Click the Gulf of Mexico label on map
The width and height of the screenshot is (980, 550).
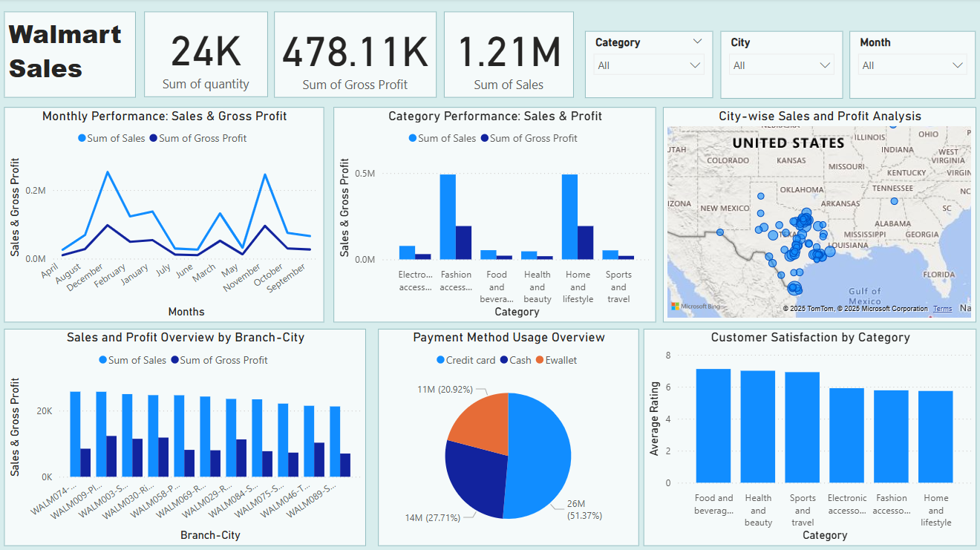click(x=865, y=296)
